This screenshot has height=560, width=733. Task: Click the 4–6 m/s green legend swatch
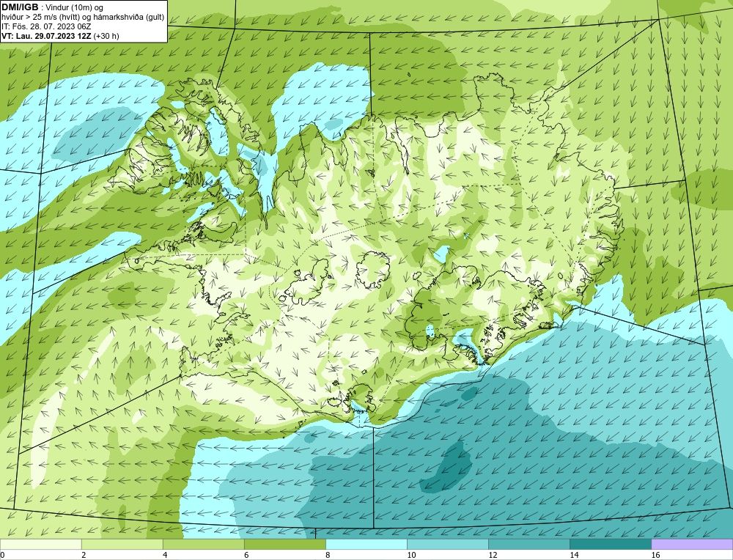coord(203,544)
